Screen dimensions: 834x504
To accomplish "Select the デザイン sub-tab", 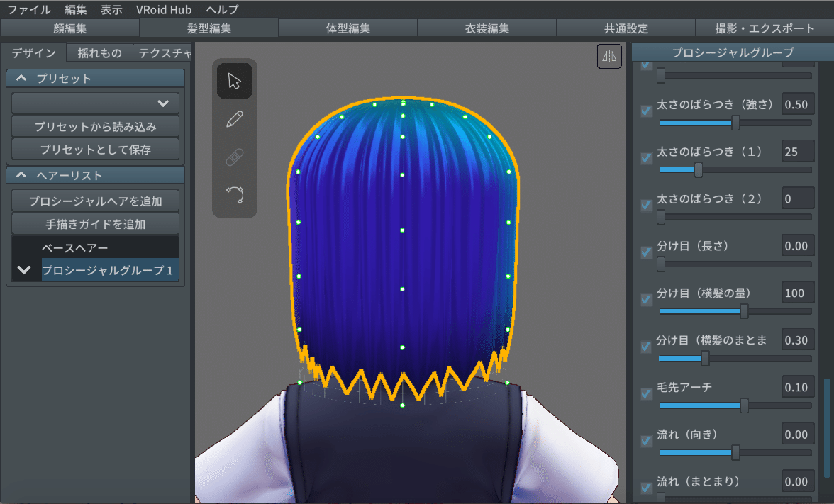I will coord(33,52).
